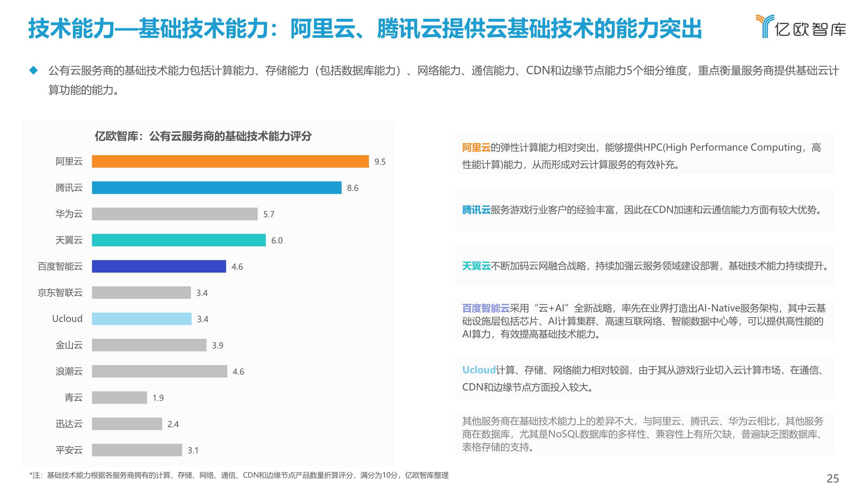Click the 百度智能云 axis label
This screenshot has width=868, height=488.
60,266
